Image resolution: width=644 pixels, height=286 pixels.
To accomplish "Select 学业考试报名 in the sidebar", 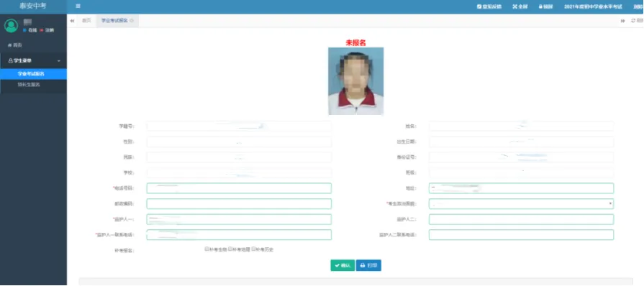I will click(x=33, y=74).
